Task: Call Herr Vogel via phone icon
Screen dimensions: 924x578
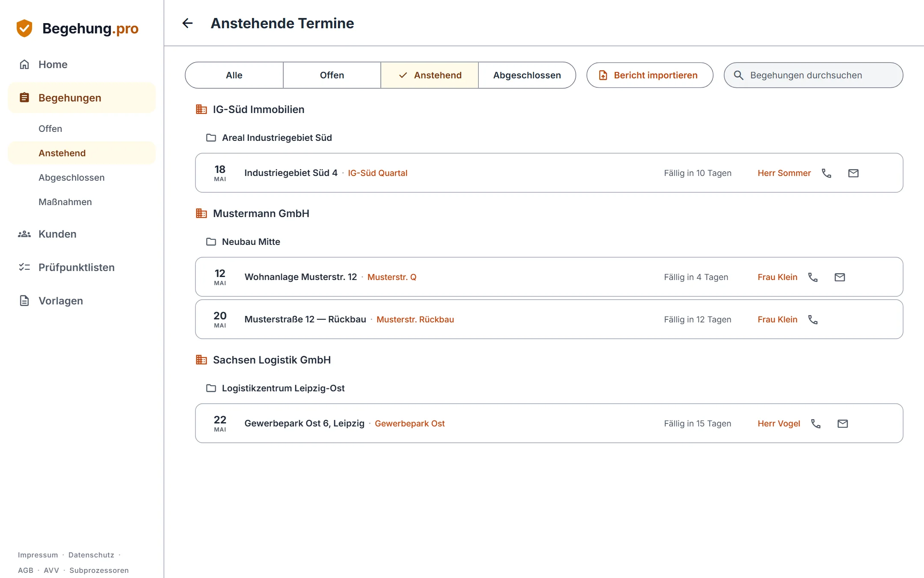Action: [x=816, y=423]
